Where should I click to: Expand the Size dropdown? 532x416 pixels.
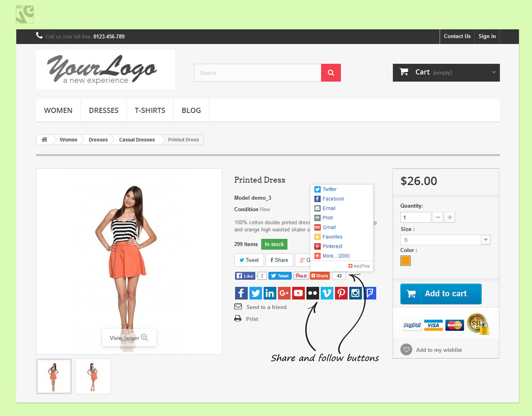[x=485, y=240]
